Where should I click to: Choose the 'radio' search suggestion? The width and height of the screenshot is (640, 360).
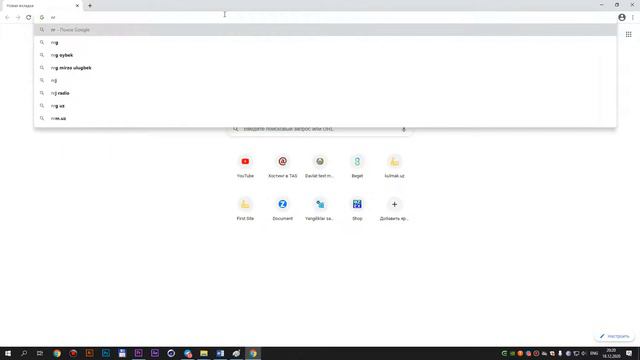325,93
